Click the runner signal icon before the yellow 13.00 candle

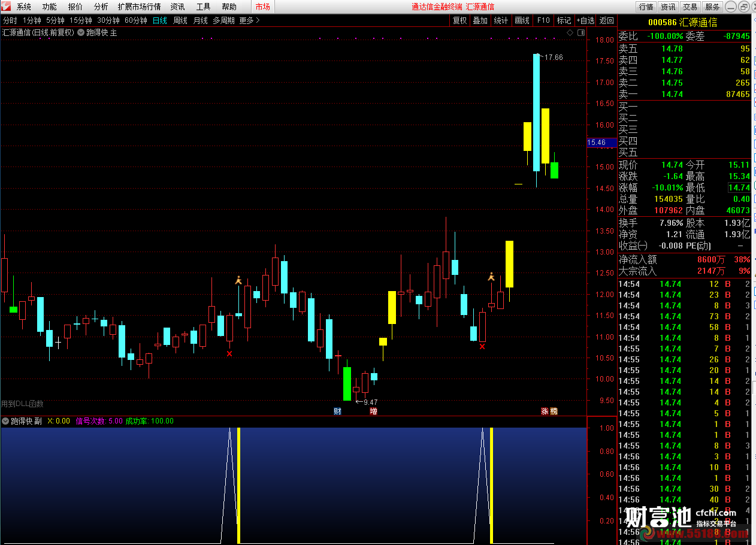pos(491,276)
